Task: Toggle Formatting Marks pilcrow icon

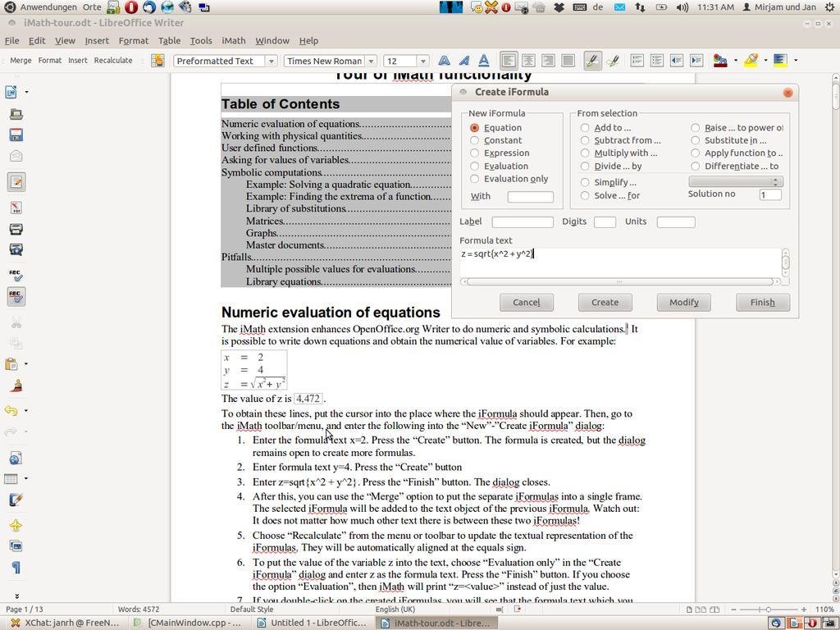Action: coord(16,568)
